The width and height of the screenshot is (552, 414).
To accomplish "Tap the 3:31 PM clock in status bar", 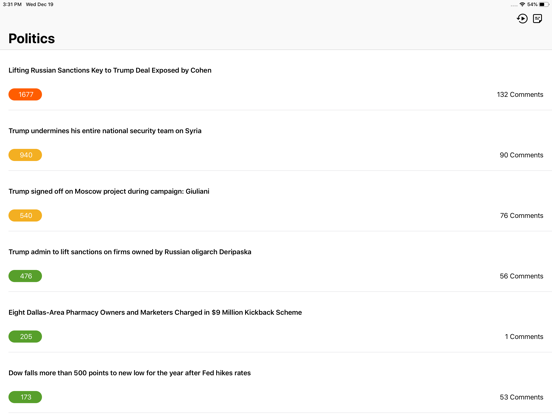I will [12, 5].
